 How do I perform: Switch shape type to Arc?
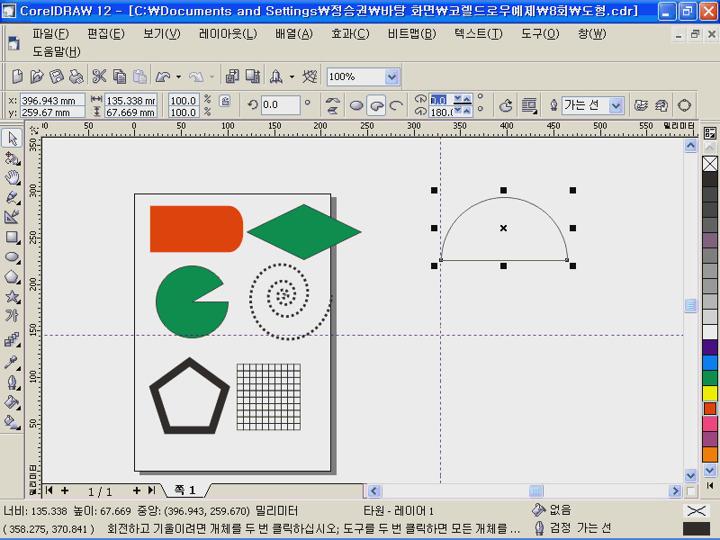coord(396,106)
